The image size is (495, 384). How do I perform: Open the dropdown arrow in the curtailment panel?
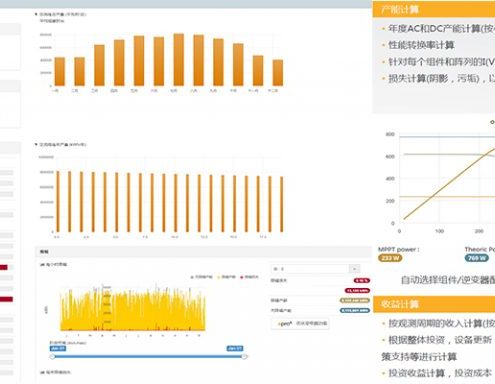click(354, 269)
